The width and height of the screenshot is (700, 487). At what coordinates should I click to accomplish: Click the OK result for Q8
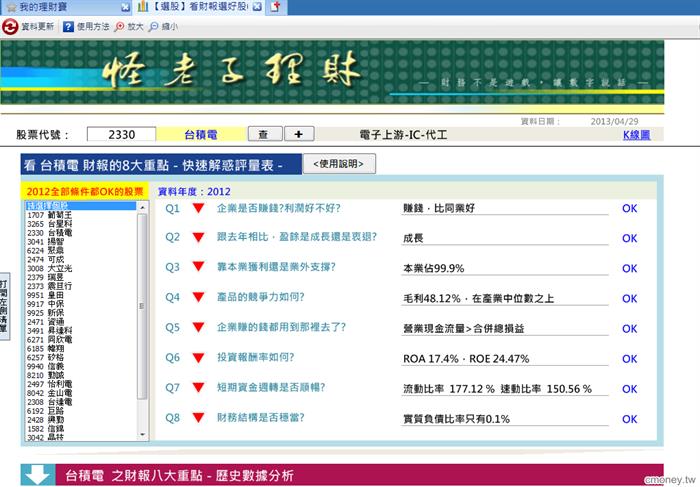[x=629, y=419]
